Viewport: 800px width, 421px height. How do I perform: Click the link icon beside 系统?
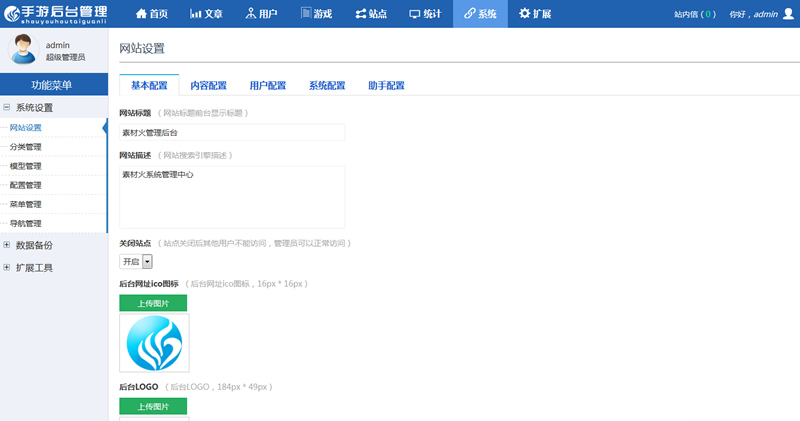coord(469,14)
